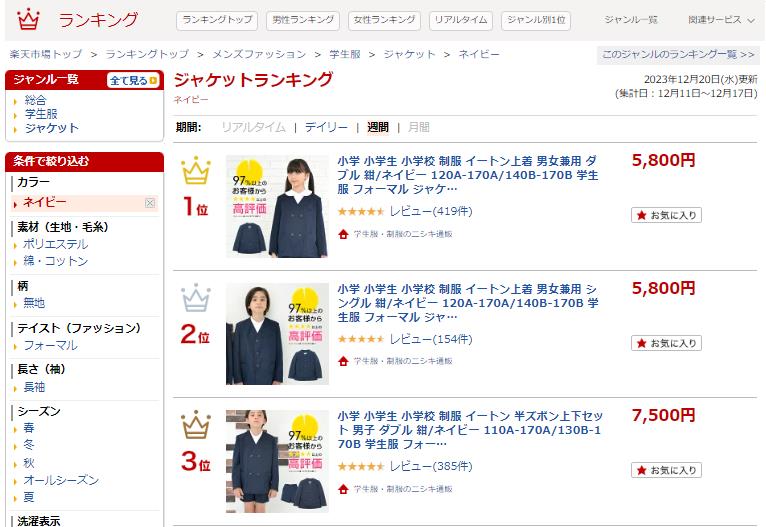
Task: Add third-ranked item to お気に入り
Action: (666, 470)
